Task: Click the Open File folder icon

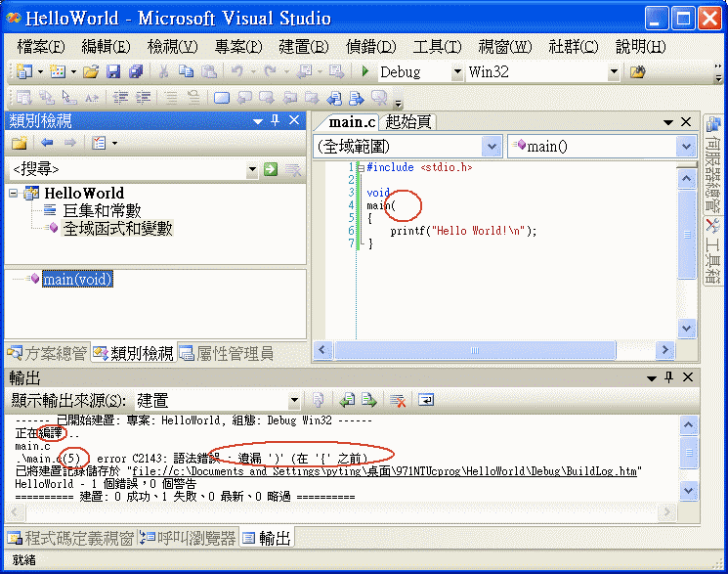Action: [x=91, y=71]
